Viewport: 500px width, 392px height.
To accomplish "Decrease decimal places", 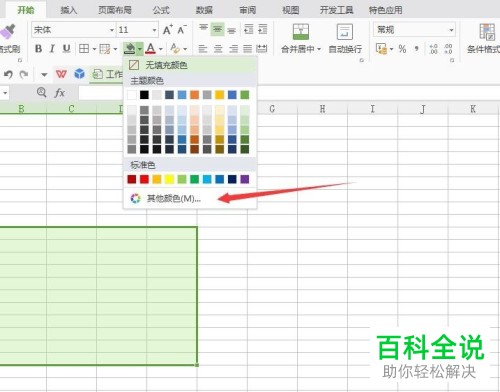I will pos(448,49).
